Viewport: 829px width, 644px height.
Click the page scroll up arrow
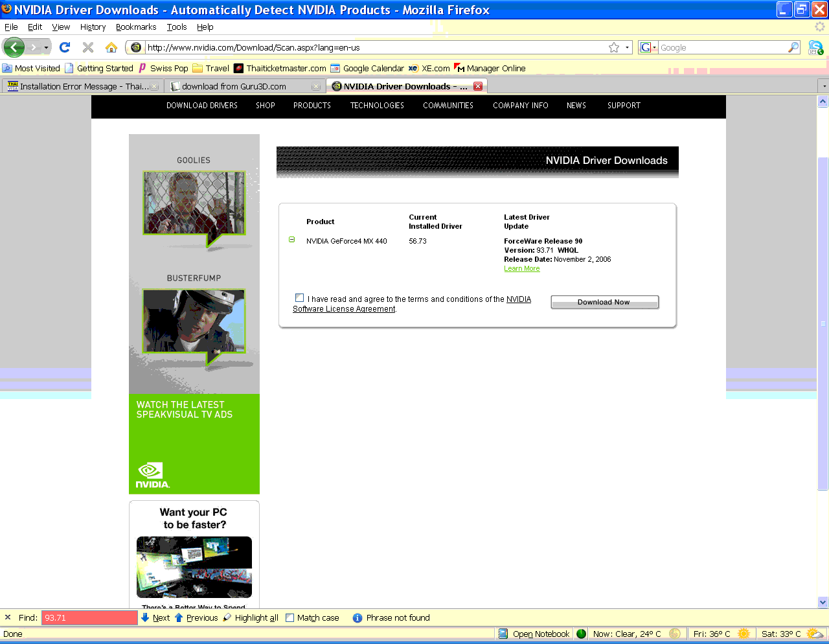click(x=823, y=101)
